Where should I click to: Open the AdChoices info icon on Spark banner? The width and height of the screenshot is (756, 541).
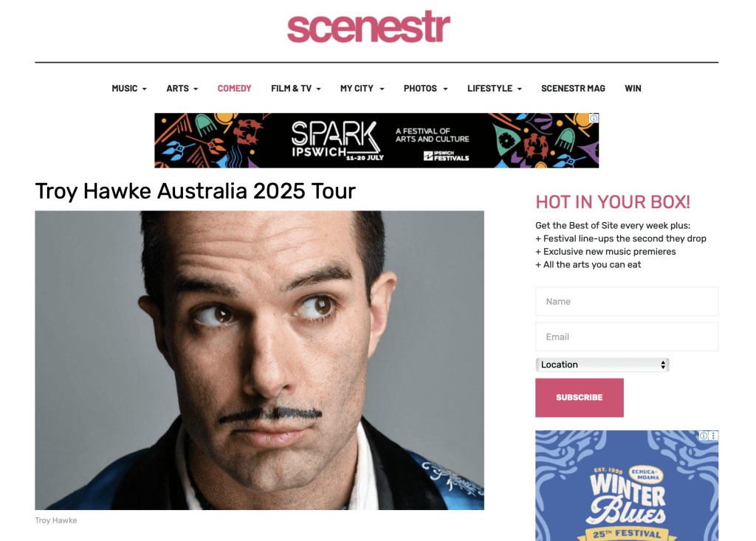click(594, 118)
